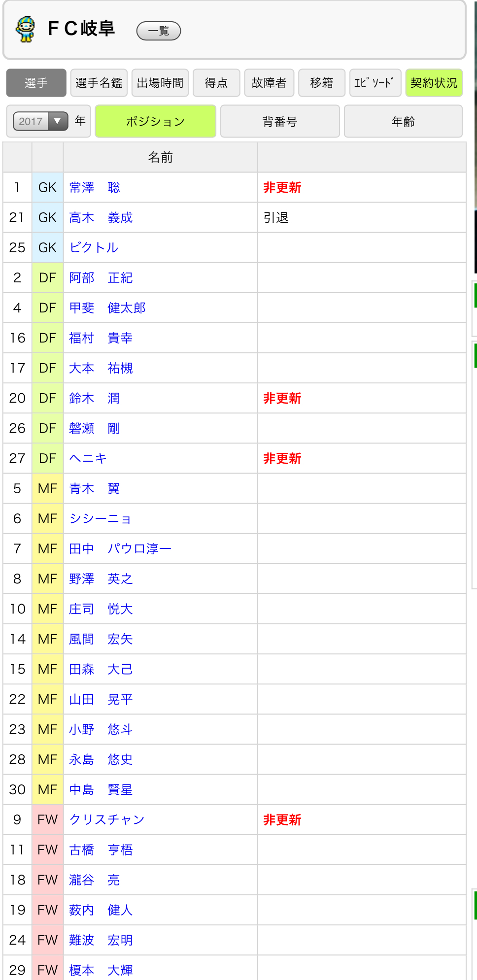Image resolution: width=477 pixels, height=980 pixels.
Task: Open the 得点 tab
Action: click(x=216, y=83)
